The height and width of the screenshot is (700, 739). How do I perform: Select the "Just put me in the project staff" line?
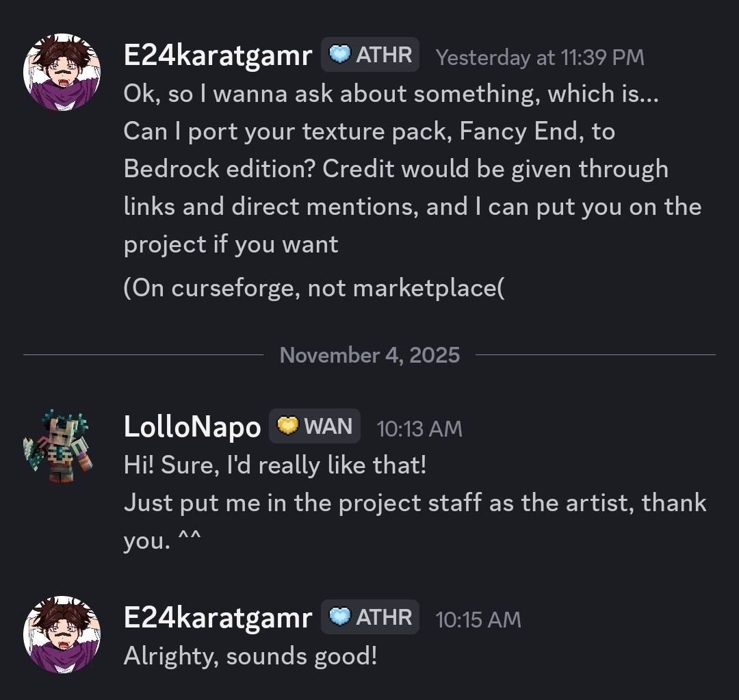pos(415,504)
